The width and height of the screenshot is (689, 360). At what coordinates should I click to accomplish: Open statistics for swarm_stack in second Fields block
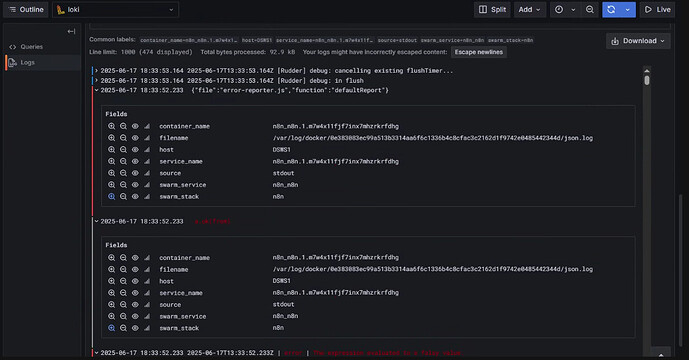(x=147, y=328)
